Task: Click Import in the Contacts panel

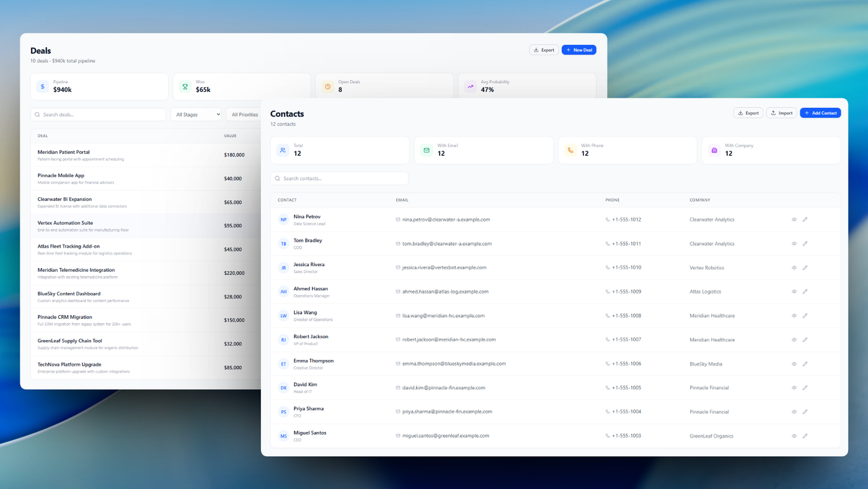Action: 781,112
